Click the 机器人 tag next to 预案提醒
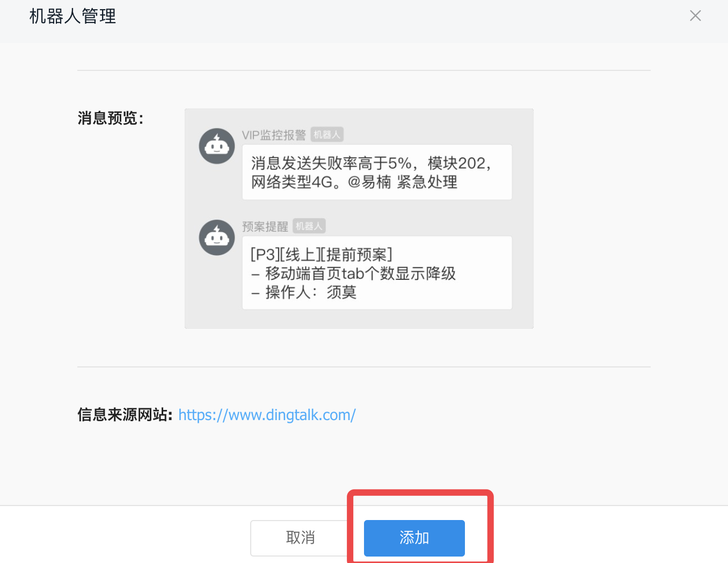Screen dimensions: 728x563 click(309, 226)
